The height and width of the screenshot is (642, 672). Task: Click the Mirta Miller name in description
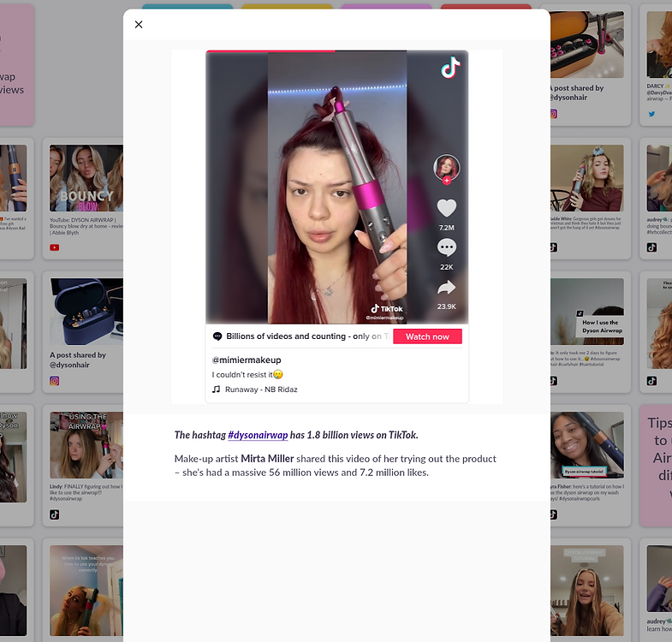pos(267,459)
